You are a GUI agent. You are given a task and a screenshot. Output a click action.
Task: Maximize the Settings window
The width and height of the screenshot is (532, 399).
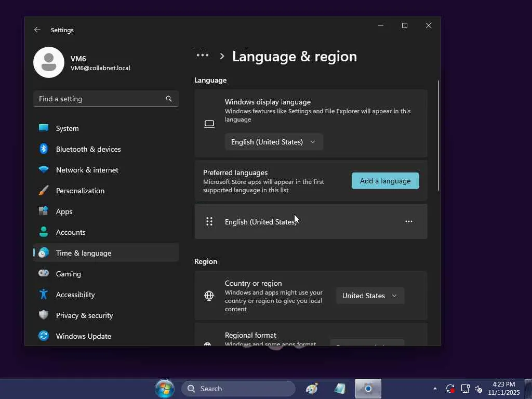coord(404,25)
